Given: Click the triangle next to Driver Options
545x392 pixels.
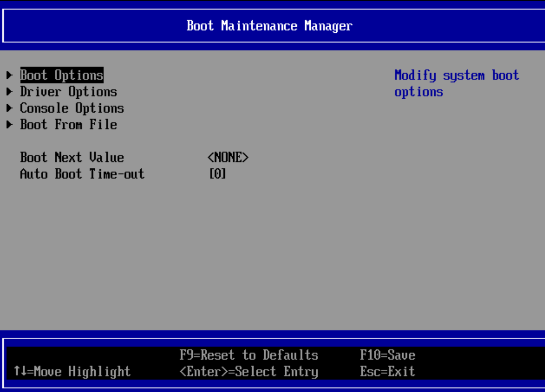Looking at the screenshot, I should point(10,92).
